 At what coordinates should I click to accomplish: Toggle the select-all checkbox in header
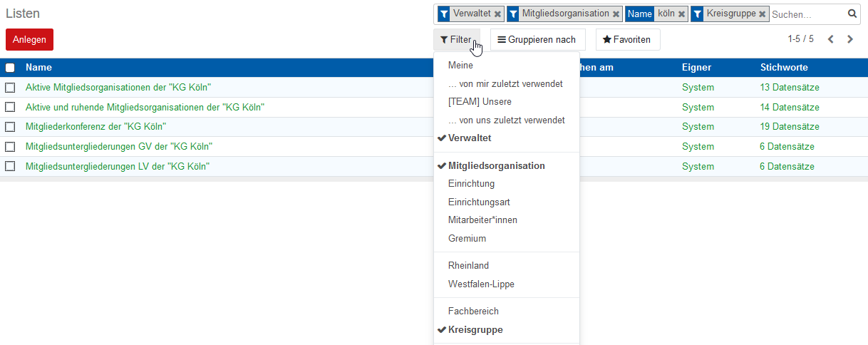pyautogui.click(x=10, y=68)
